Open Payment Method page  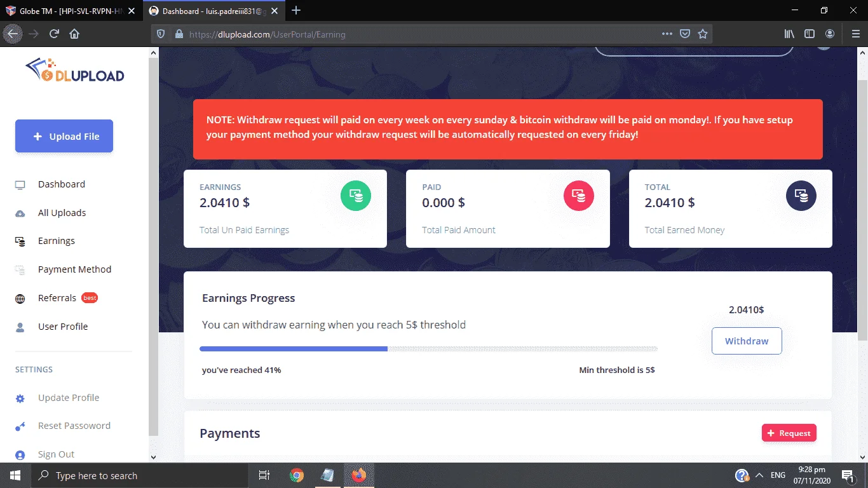(74, 270)
